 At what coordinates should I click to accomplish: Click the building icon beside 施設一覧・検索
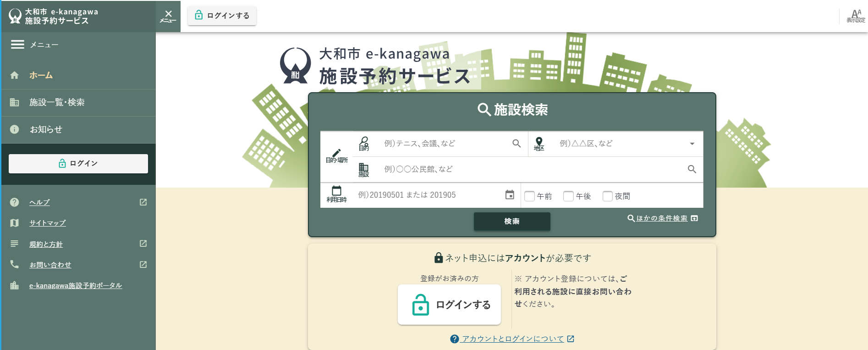tap(15, 102)
